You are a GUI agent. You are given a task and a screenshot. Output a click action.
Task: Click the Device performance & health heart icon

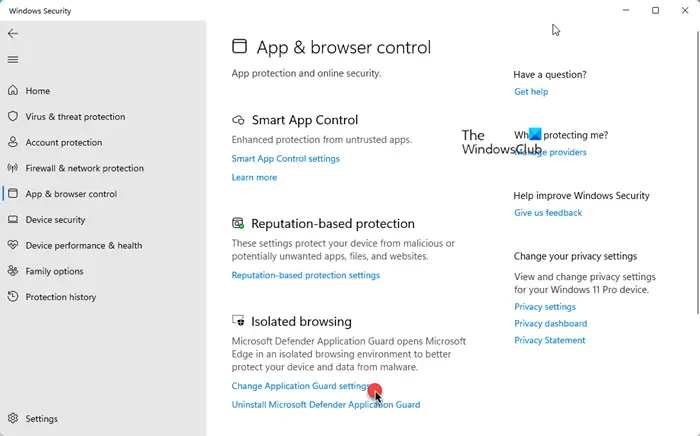pos(13,245)
